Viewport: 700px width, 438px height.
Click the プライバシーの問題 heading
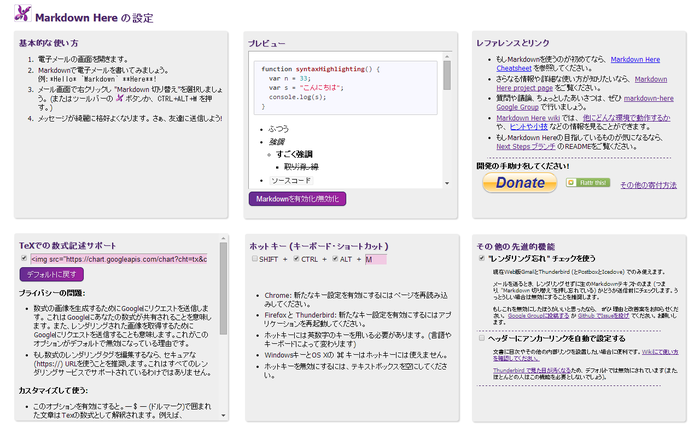coord(51,293)
